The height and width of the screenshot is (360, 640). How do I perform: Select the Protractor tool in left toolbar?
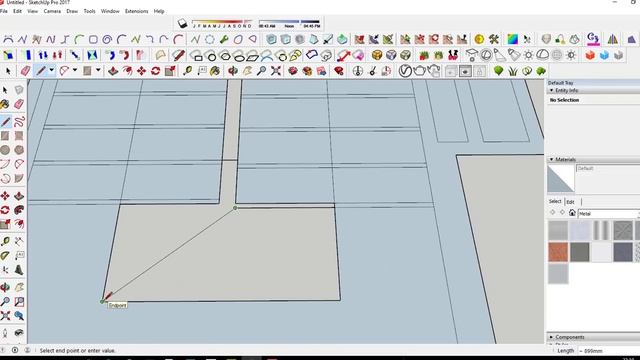(5, 256)
